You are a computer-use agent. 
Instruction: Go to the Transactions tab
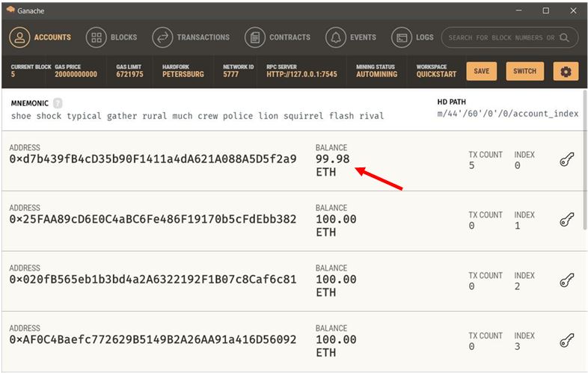(192, 37)
